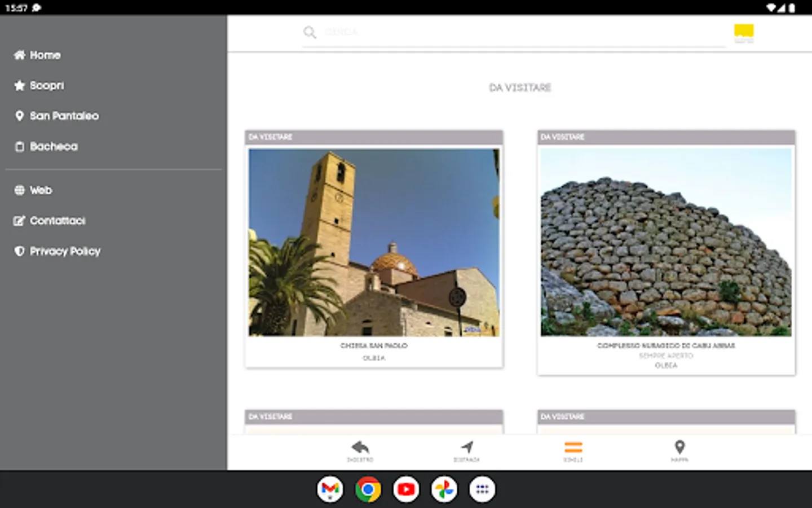Click the edit icon beside Contattaci
This screenshot has width=812, height=508.
[x=20, y=221]
